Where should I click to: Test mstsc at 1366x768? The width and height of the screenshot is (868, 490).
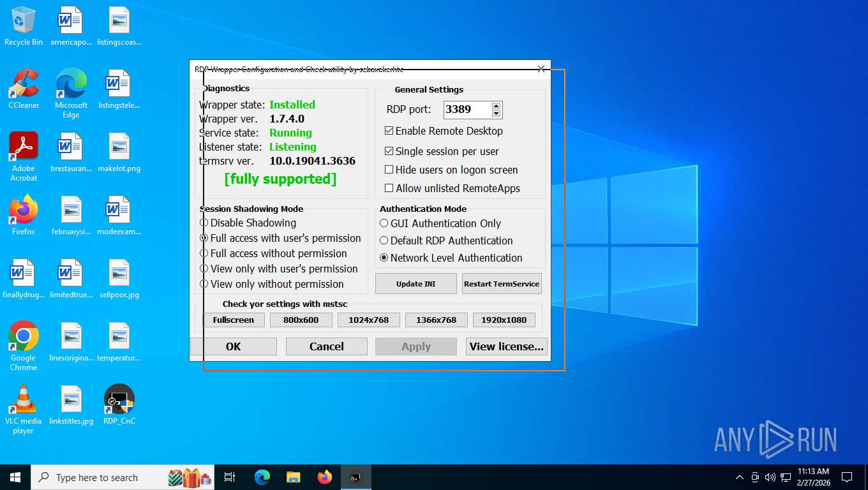(436, 320)
